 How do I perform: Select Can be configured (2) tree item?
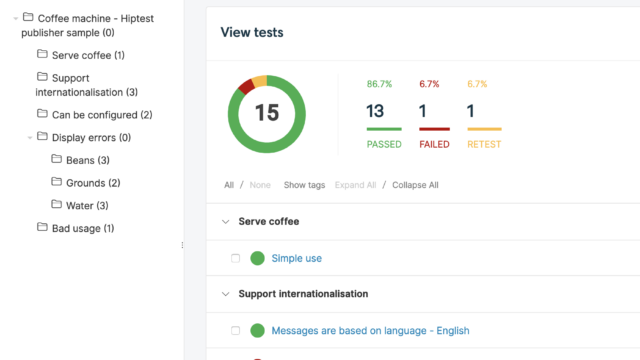[102, 115]
